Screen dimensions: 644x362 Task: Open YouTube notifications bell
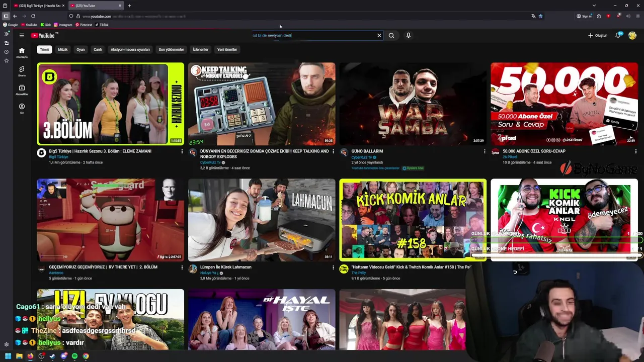tap(618, 36)
